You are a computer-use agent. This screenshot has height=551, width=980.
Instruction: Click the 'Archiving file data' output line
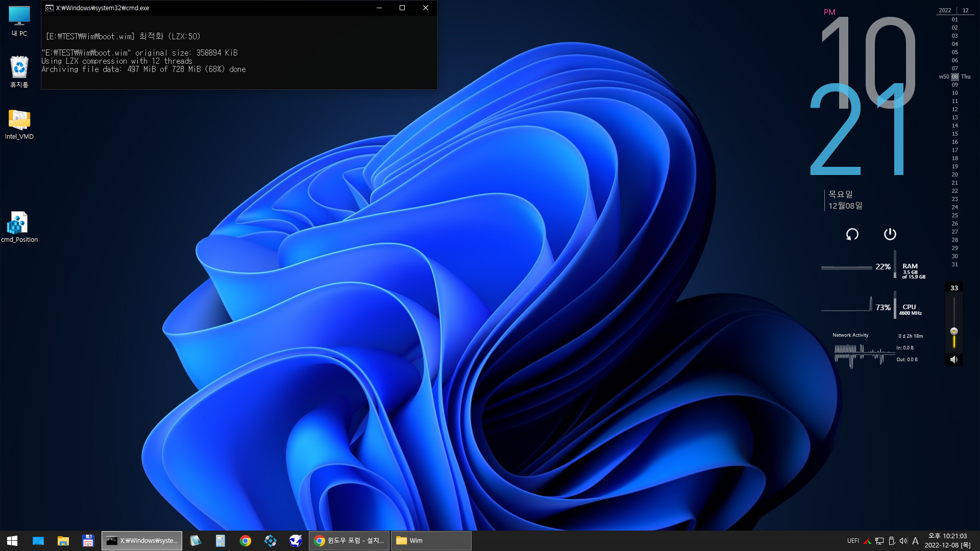(143, 69)
